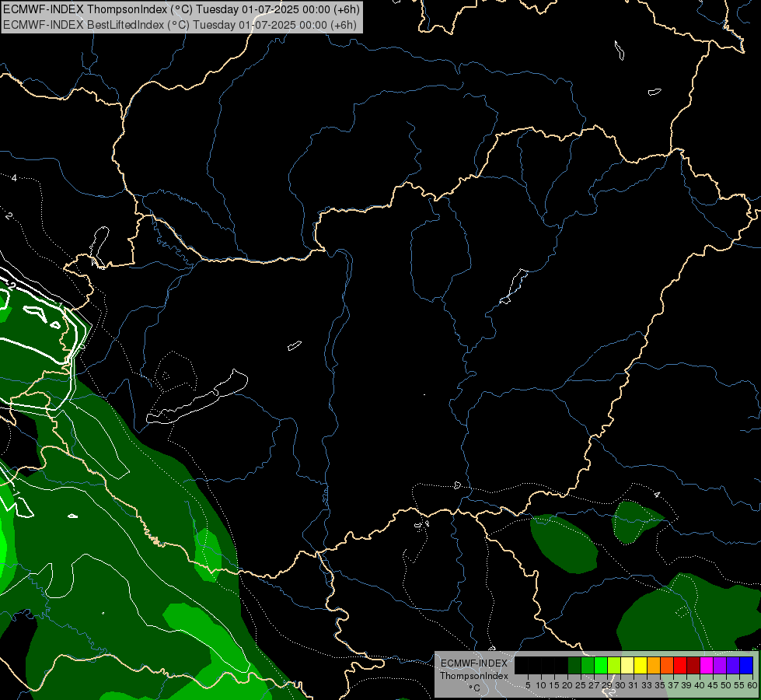Click the ThompsonIndex title line at top
This screenshot has height=700, width=761.
click(x=181, y=9)
